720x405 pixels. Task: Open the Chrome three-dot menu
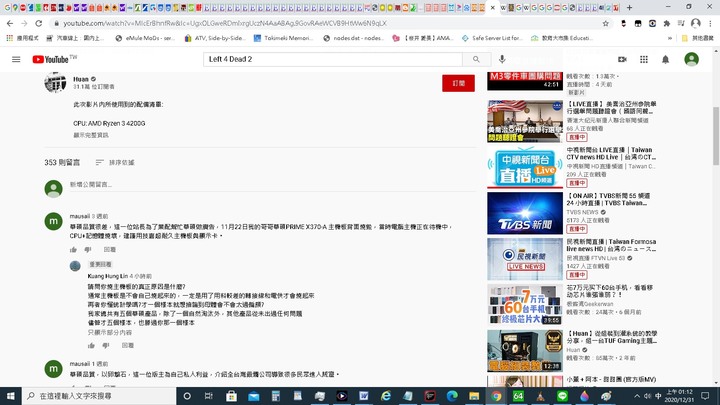pyautogui.click(x=711, y=23)
